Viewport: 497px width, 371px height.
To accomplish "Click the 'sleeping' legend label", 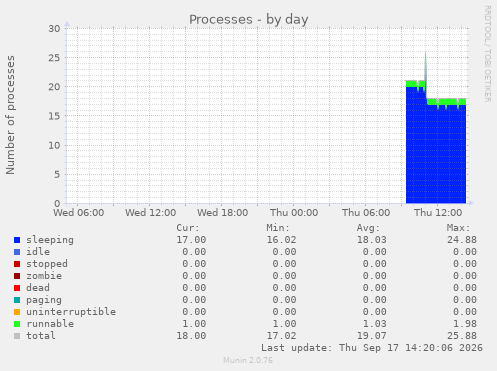I will (50, 240).
